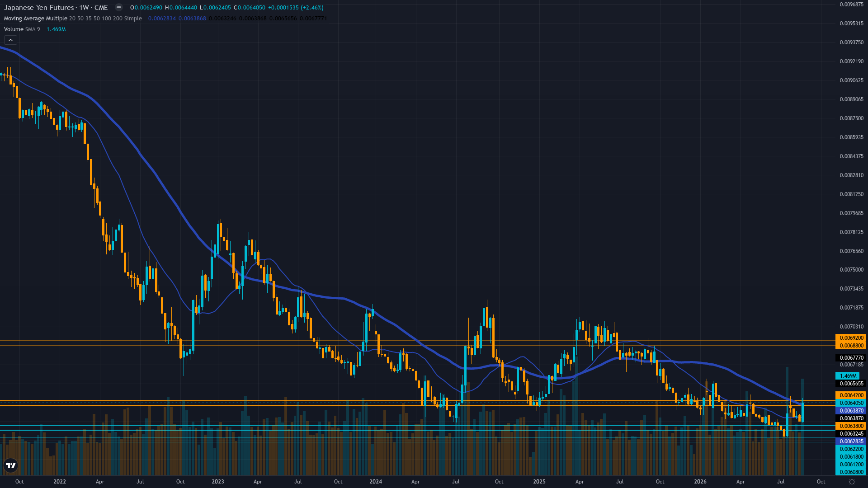Select the Volume SMA 9 indicator legend
The image size is (868, 488).
(22, 29)
